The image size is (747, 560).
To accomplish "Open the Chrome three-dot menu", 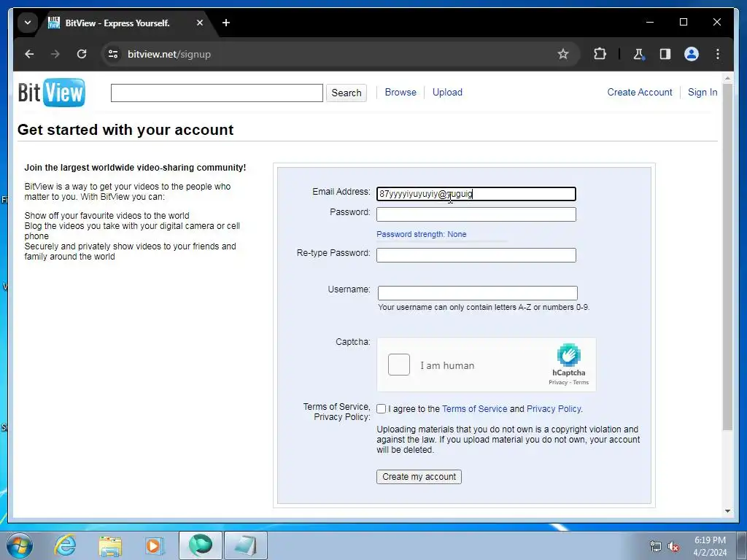I will click(x=718, y=54).
